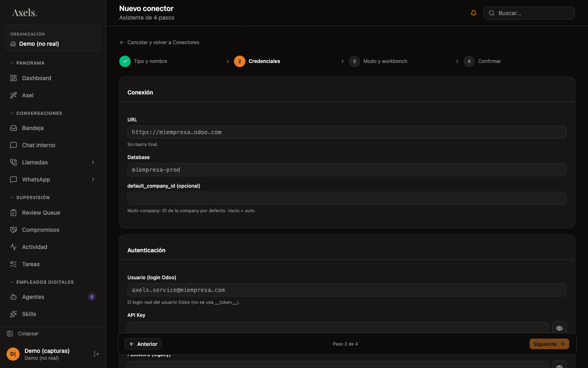The image size is (588, 368).
Task: Click the Dashboard grid icon
Action: coord(13,78)
